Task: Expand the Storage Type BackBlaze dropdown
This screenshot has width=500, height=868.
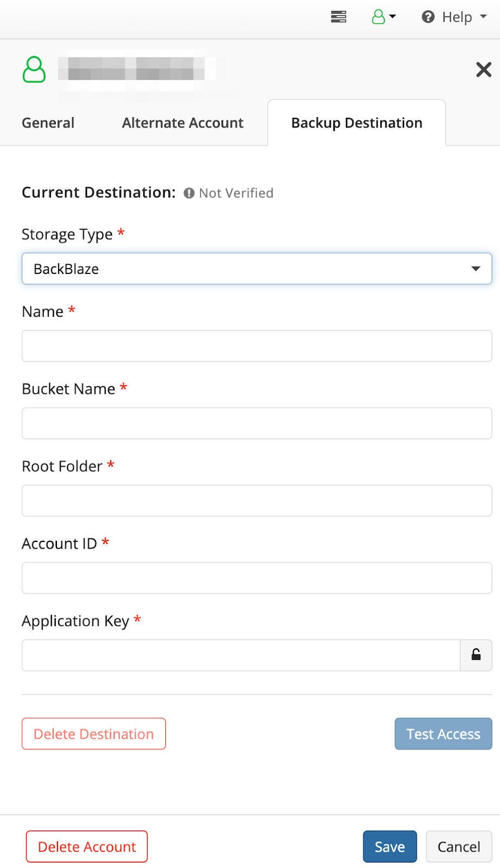Action: click(257, 269)
